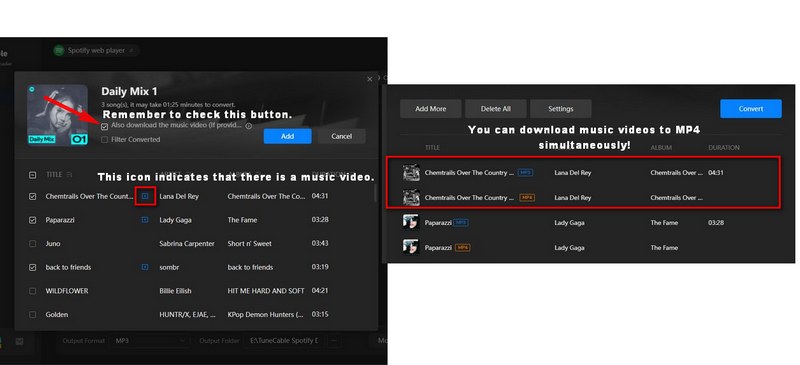The width and height of the screenshot is (800, 365).
Task: Click the Short n' Sweet album cell
Action: [x=250, y=244]
